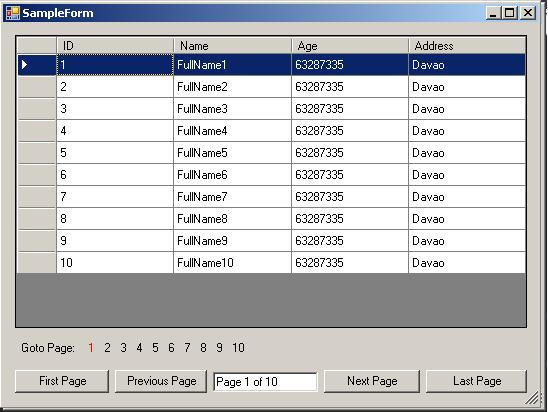Click the Davao cell in row 10
Screen dimensions: 548x412
[467, 263]
